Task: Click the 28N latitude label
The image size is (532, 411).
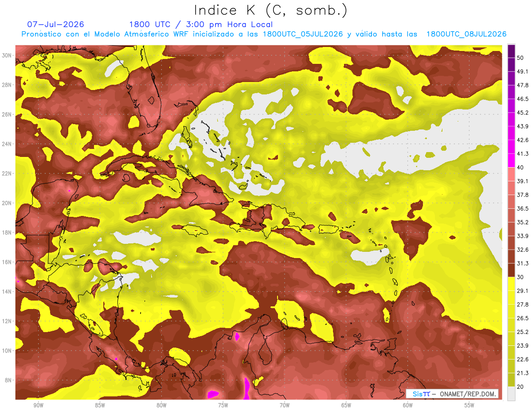Action: (x=7, y=85)
